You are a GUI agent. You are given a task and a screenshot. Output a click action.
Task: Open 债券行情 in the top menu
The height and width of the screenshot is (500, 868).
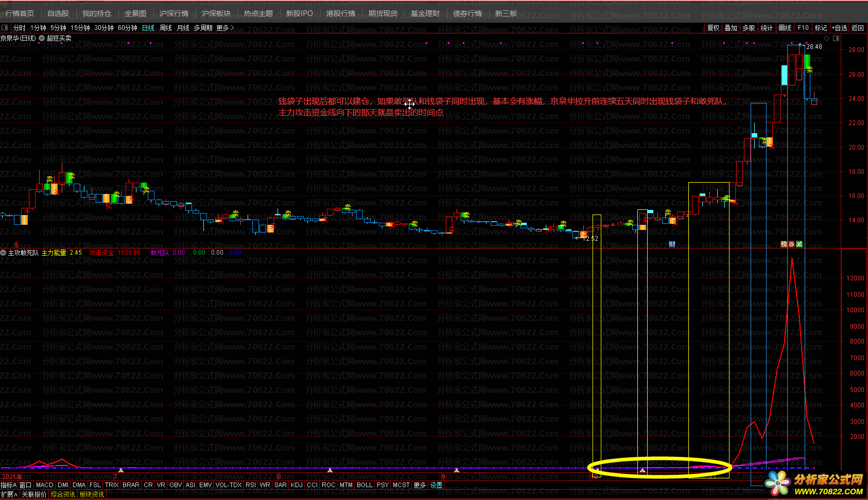coord(467,13)
